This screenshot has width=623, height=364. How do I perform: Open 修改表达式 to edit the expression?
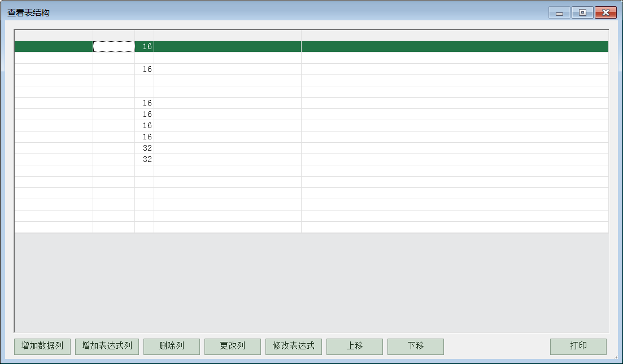[293, 347]
